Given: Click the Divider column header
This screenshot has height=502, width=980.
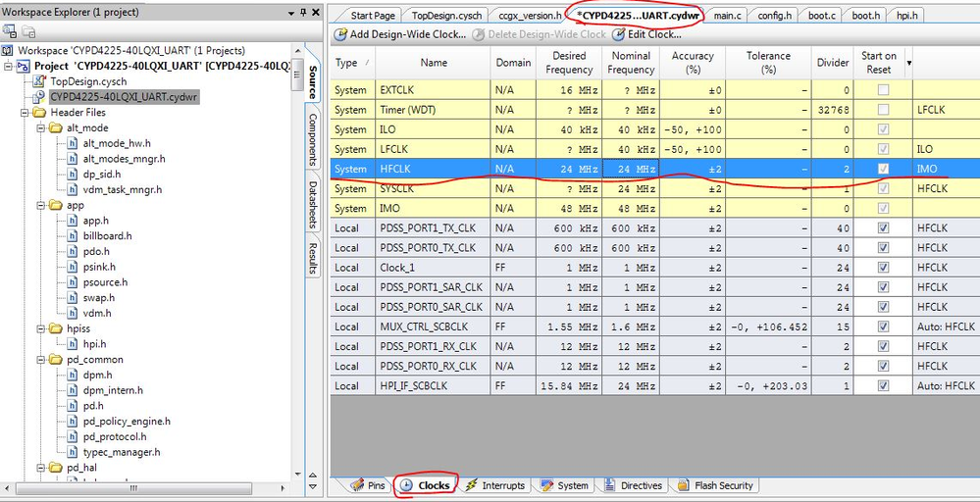Looking at the screenshot, I should 833,63.
